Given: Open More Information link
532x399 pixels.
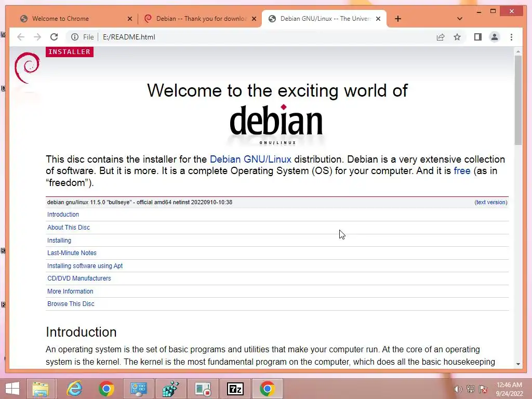Looking at the screenshot, I should point(70,291).
